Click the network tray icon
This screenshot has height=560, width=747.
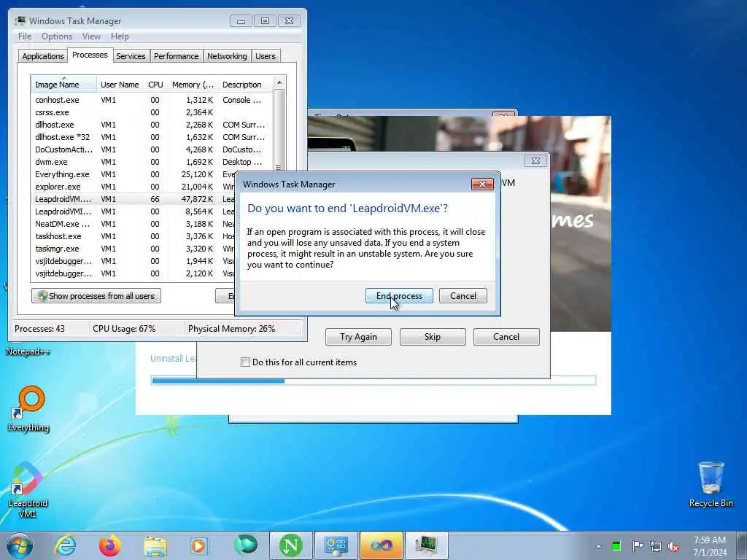click(x=656, y=547)
